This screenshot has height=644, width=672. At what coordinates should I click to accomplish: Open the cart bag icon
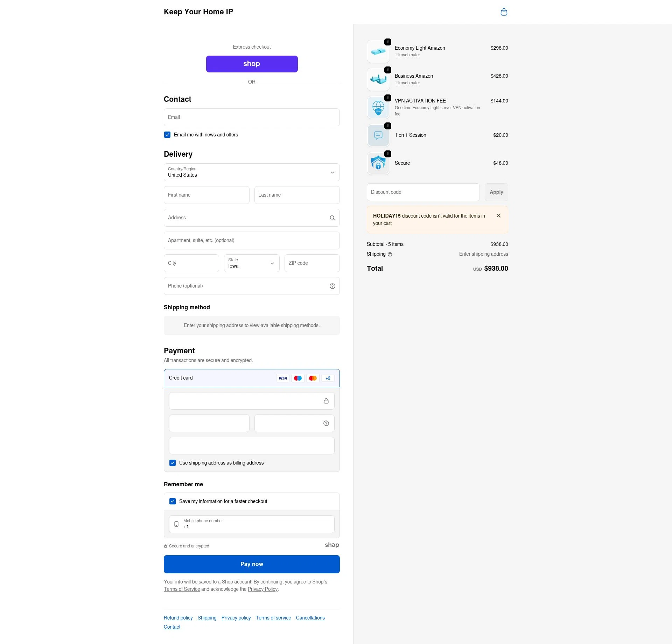coord(504,12)
